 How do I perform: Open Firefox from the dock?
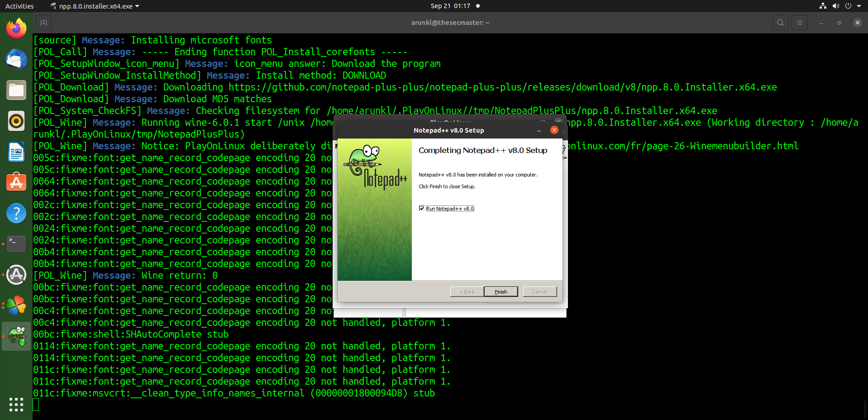(16, 29)
